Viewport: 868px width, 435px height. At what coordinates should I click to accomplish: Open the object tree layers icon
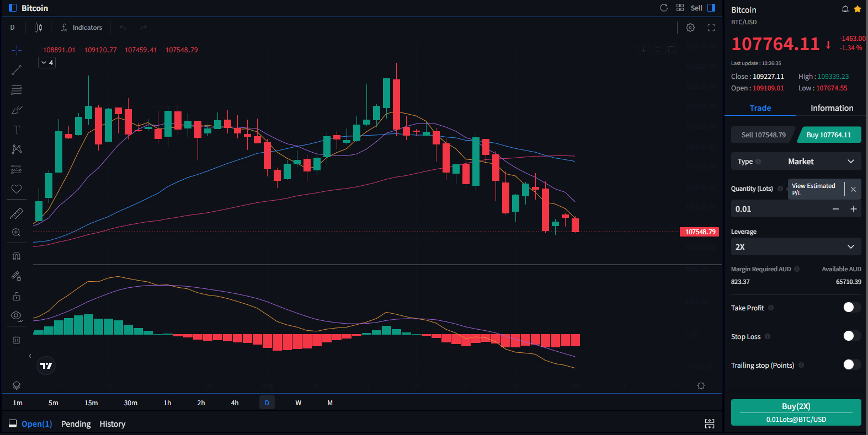tap(17, 385)
